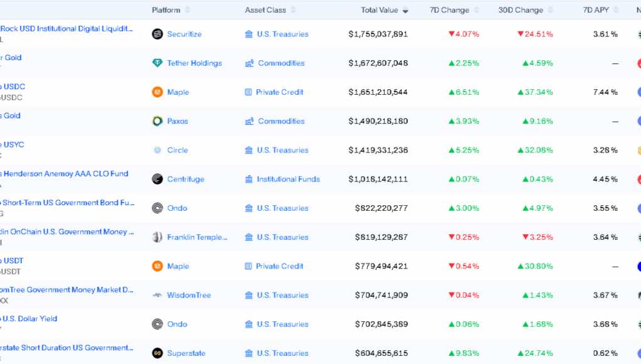Viewport: 641px width, 364px height.
Task: Click the Securitize platform logo
Action: click(158, 34)
